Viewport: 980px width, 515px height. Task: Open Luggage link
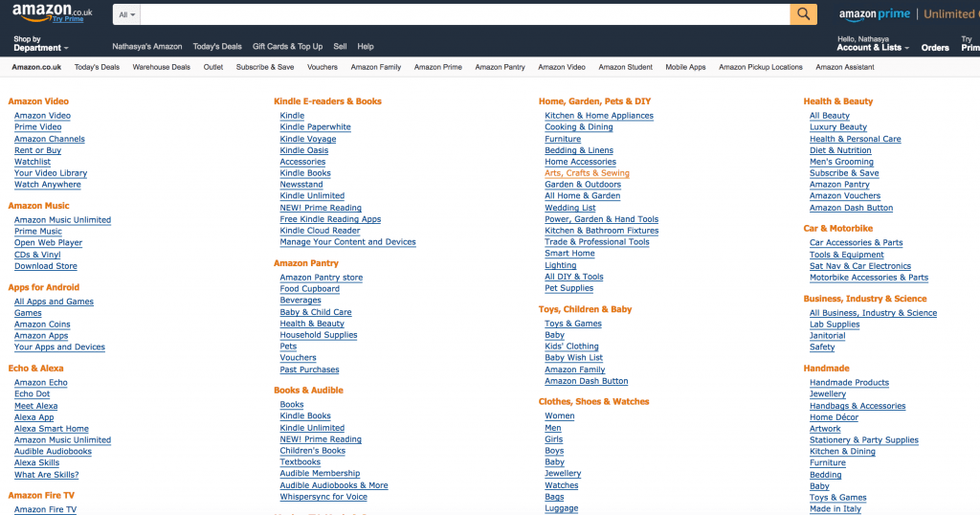tap(561, 508)
